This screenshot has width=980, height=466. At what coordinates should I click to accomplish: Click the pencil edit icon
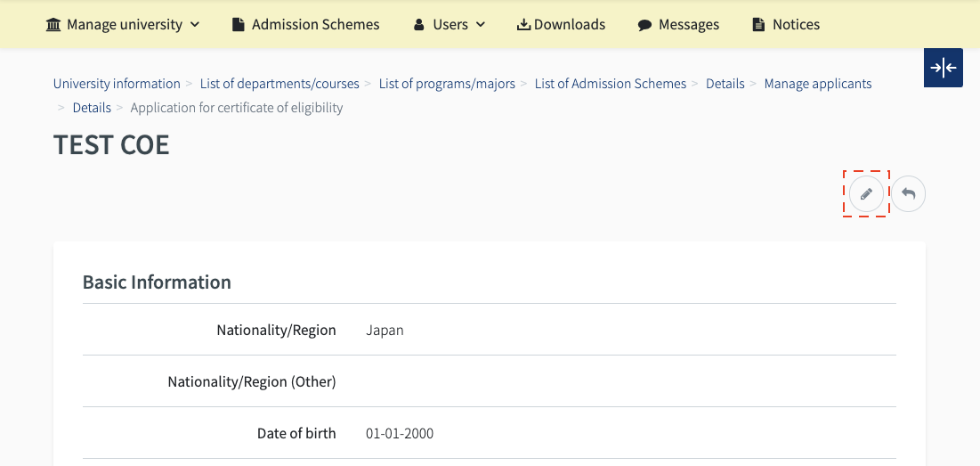click(866, 193)
